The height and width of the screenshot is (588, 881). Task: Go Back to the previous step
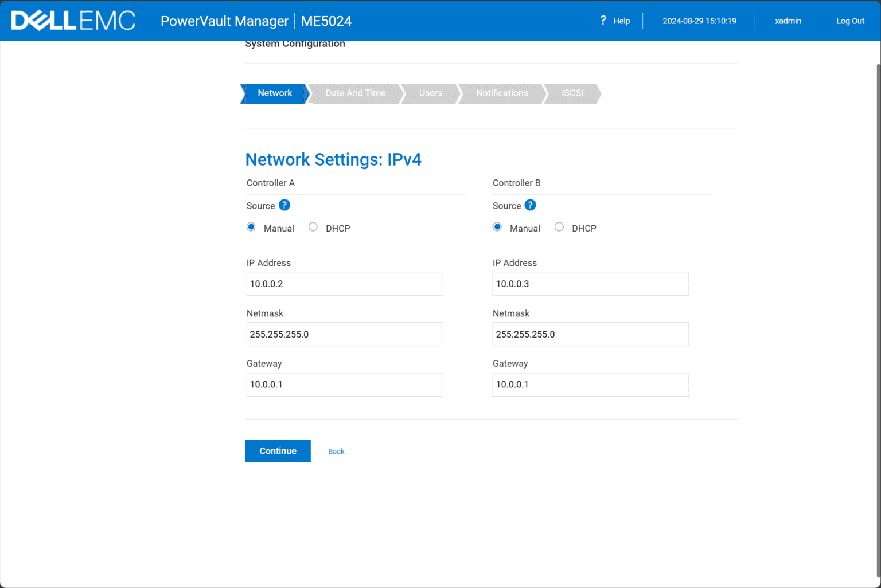pyautogui.click(x=336, y=451)
